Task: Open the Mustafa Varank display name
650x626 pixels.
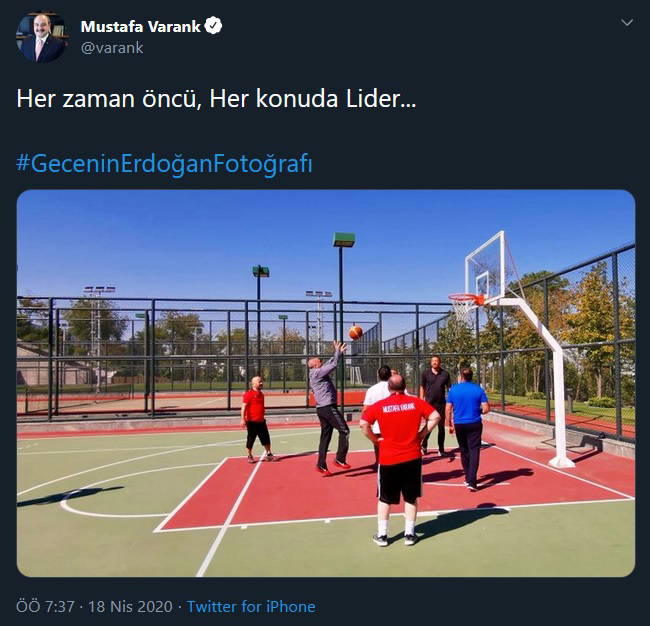Action: point(141,27)
